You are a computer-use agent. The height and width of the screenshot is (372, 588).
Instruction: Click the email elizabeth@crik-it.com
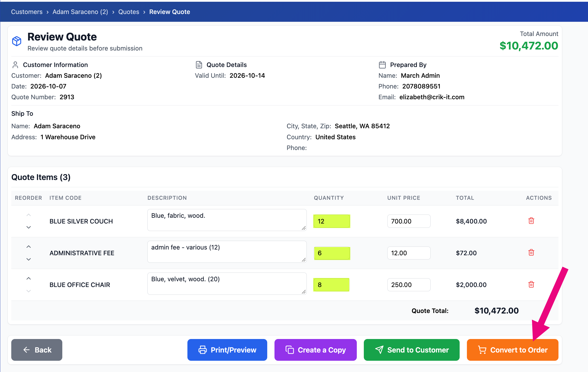click(432, 97)
